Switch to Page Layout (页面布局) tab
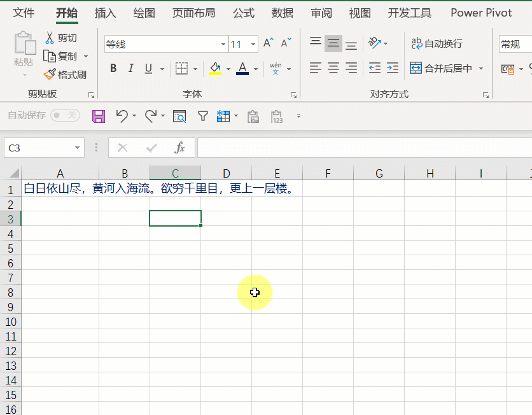 pyautogui.click(x=193, y=13)
